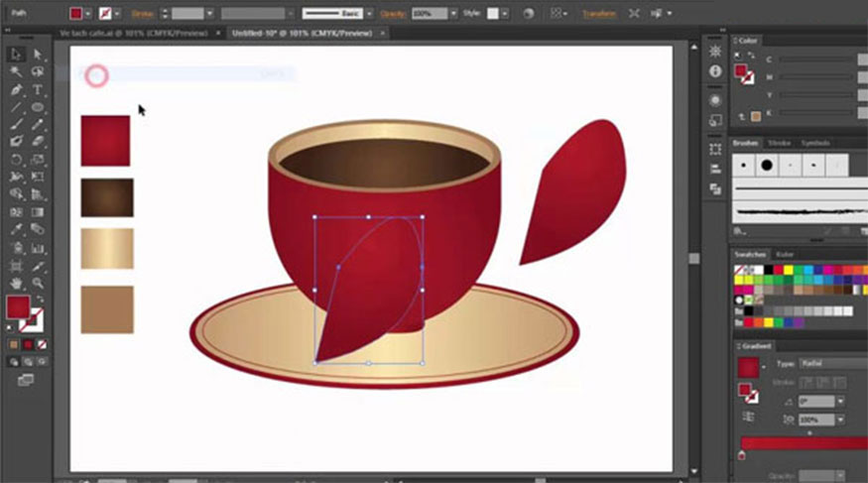Expand the Basic brush definition dropdown

point(368,15)
